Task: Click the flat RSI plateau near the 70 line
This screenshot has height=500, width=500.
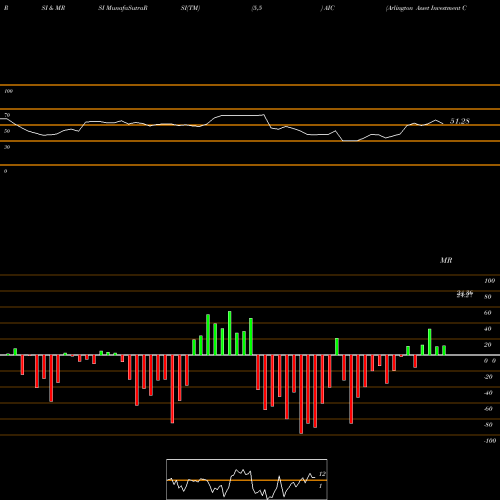Action: (x=242, y=115)
